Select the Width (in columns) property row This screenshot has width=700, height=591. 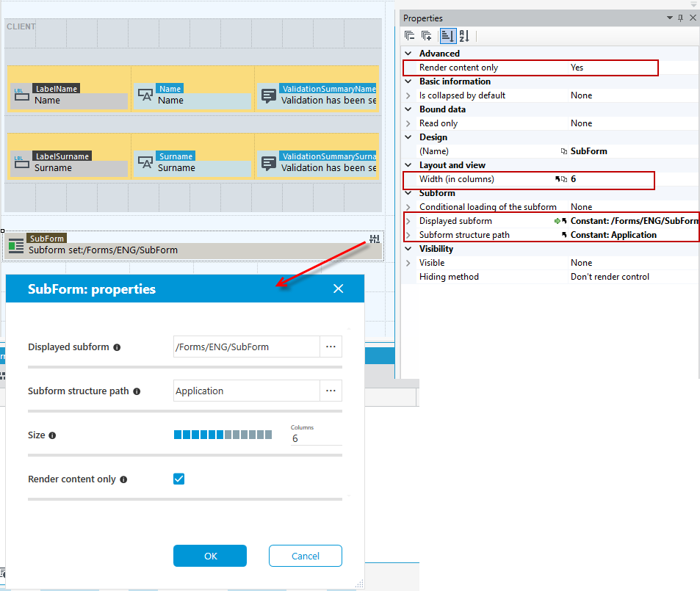click(x=550, y=179)
